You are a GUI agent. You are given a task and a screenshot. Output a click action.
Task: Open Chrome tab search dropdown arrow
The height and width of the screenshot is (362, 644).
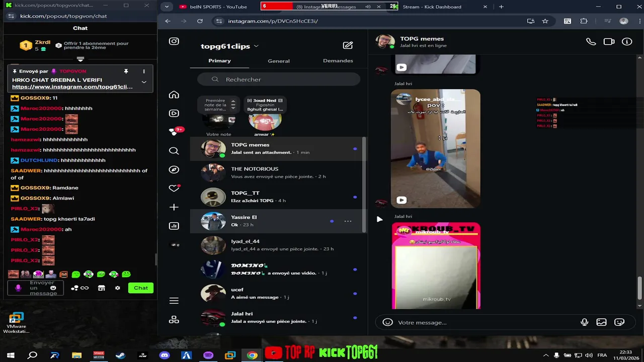click(x=167, y=7)
